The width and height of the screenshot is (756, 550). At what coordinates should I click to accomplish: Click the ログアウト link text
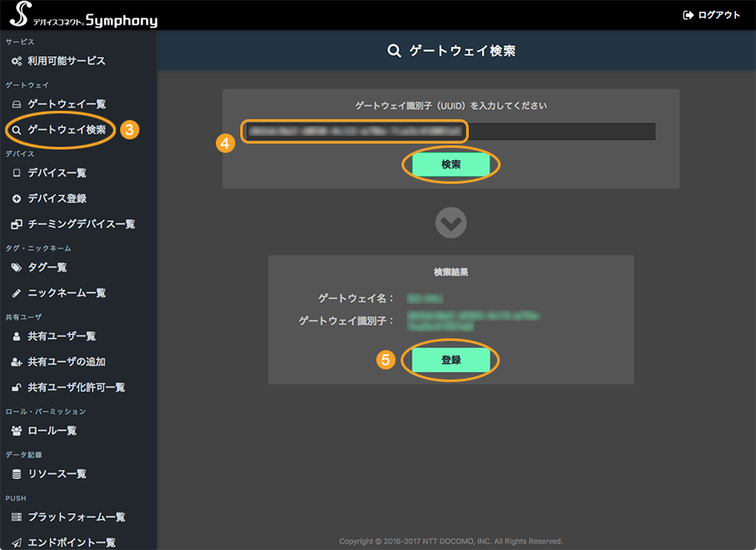(718, 15)
